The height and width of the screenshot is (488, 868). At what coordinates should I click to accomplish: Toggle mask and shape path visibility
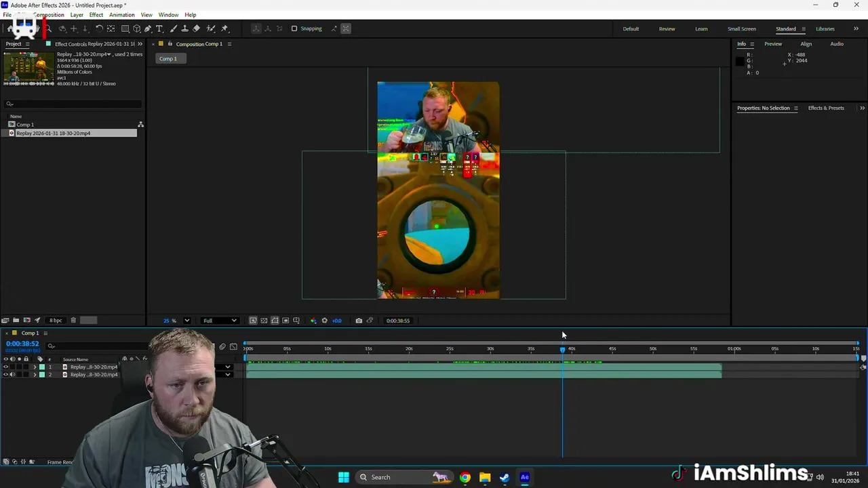pos(275,321)
